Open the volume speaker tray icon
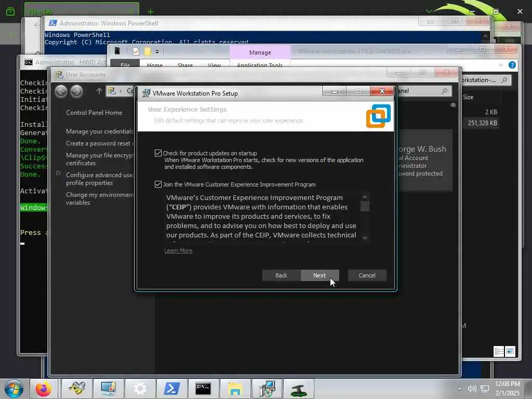Image resolution: width=532 pixels, height=399 pixels. click(472, 389)
